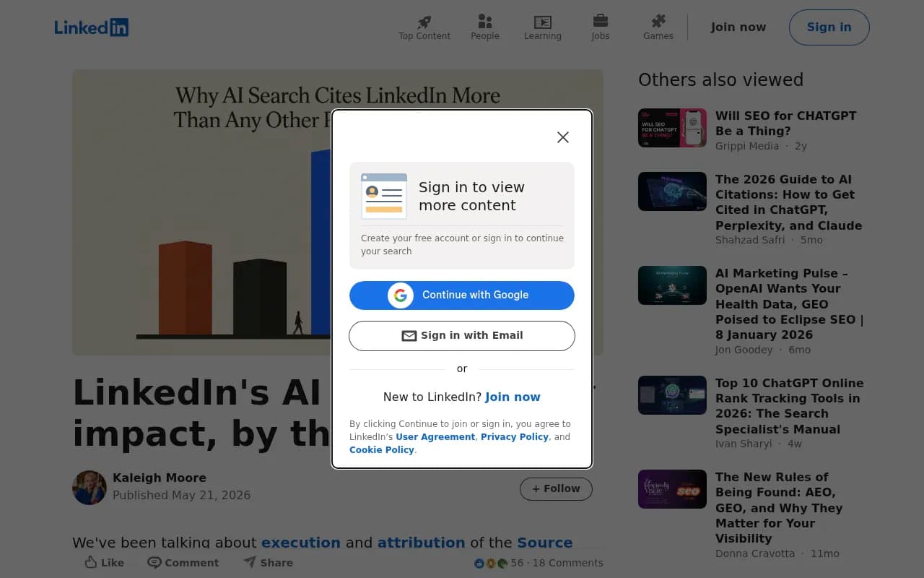Screen dimensions: 924x578
Task: Open the Games puzzle icon
Action: click(x=658, y=21)
